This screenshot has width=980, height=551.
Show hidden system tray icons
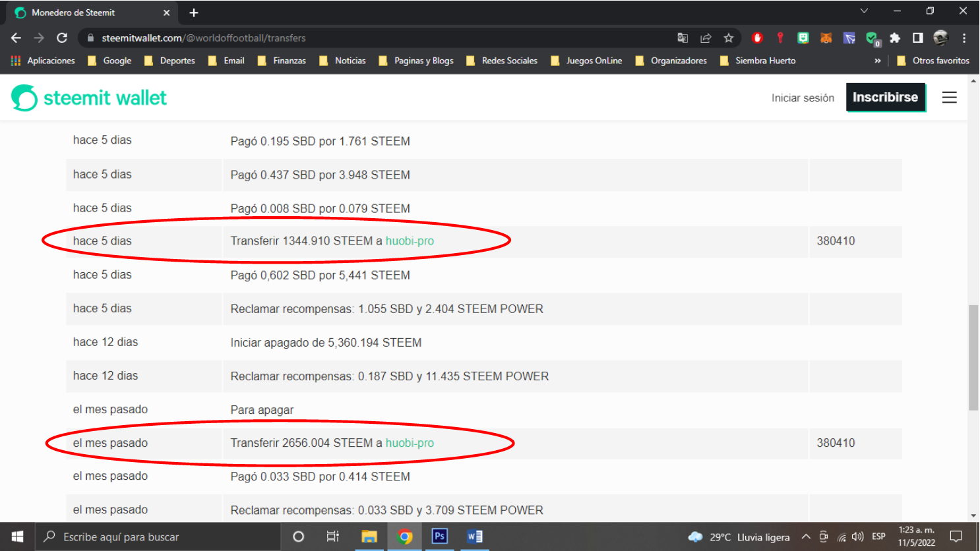806,536
